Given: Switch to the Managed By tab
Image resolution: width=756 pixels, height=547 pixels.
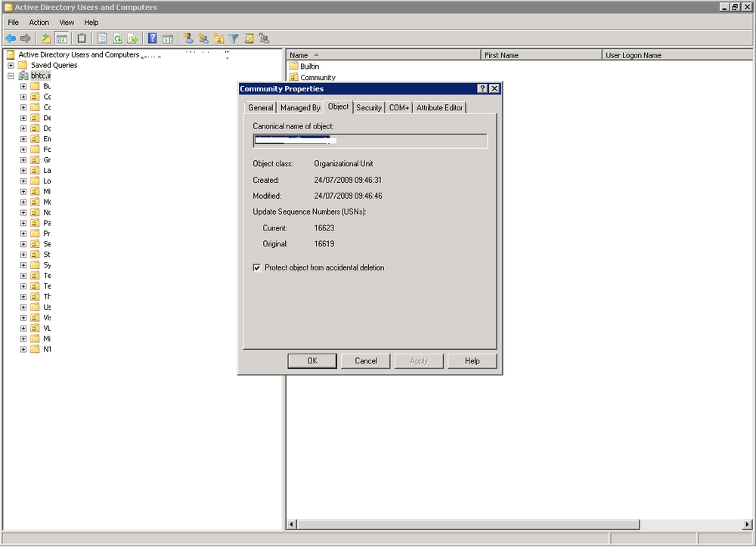Looking at the screenshot, I should (300, 107).
